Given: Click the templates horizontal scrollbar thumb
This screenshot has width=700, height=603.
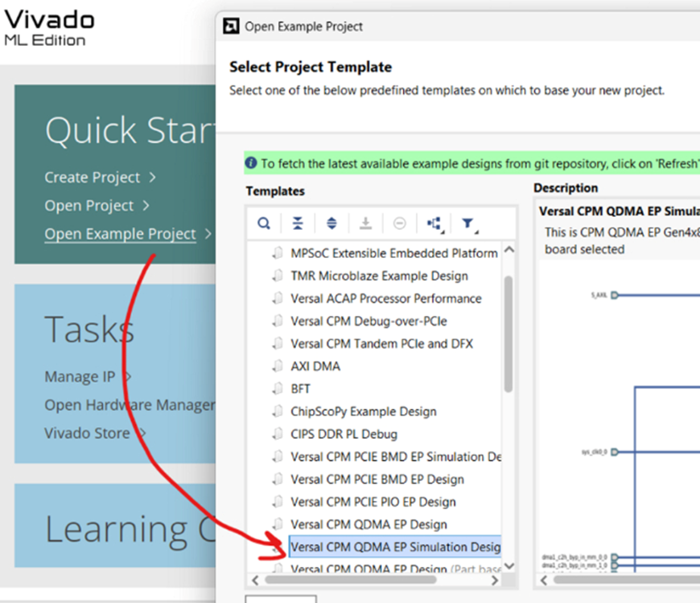Looking at the screenshot, I should 351,580.
